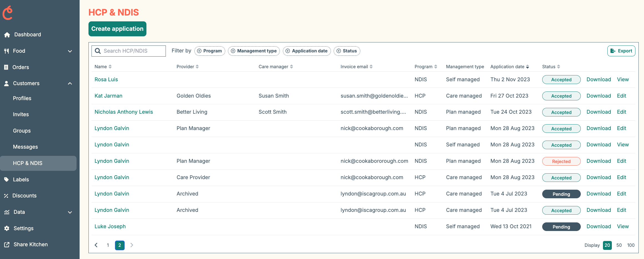Click the Dashboard home icon
Screen dimensions: 644x259
[7, 35]
